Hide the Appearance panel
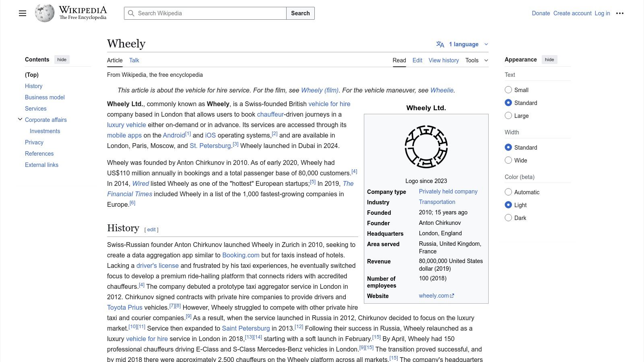 point(549,60)
